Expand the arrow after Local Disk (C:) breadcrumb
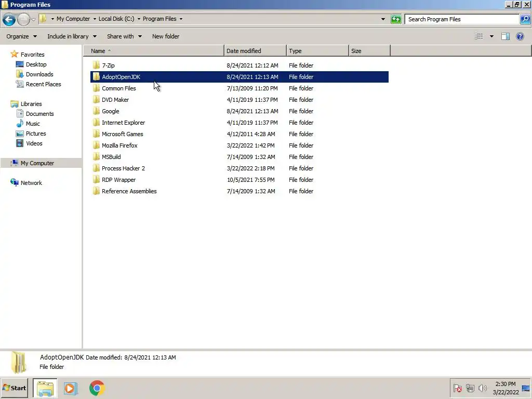Viewport: 532px width, 399px height. pyautogui.click(x=139, y=19)
